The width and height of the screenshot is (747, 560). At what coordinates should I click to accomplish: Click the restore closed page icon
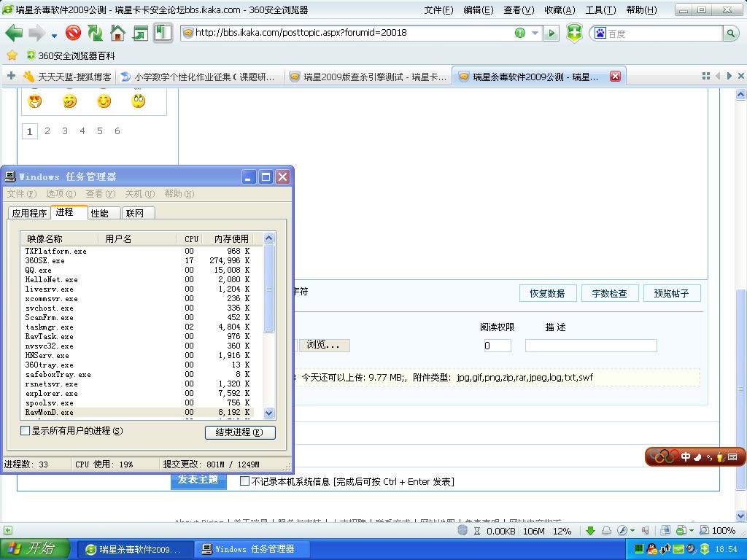click(x=140, y=34)
